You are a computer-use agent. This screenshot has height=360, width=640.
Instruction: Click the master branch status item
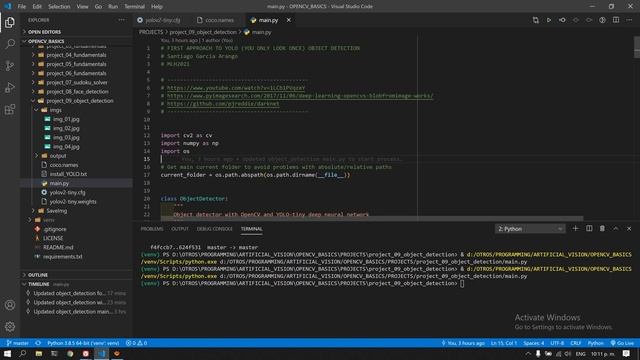pos(18,343)
